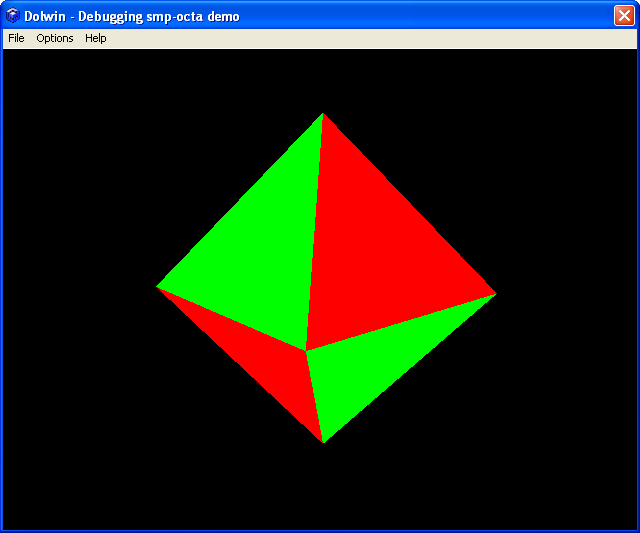This screenshot has height=533, width=640.
Task: Open the File menu
Action: 16,38
